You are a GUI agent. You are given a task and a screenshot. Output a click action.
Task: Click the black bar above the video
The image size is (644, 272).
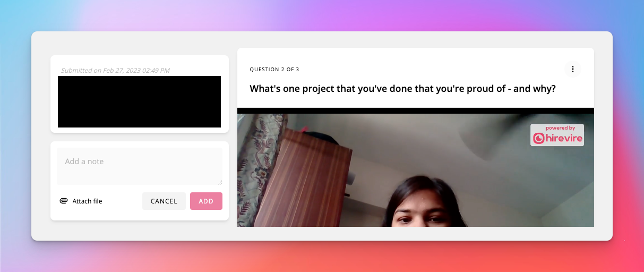click(415, 110)
